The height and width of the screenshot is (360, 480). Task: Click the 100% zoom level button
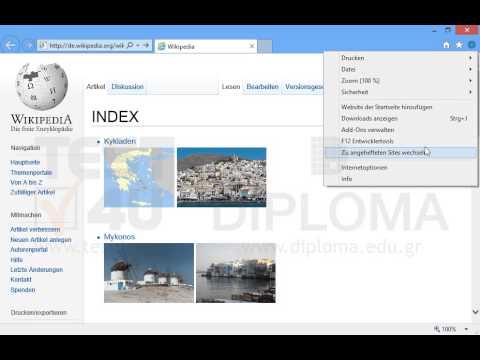click(445, 329)
